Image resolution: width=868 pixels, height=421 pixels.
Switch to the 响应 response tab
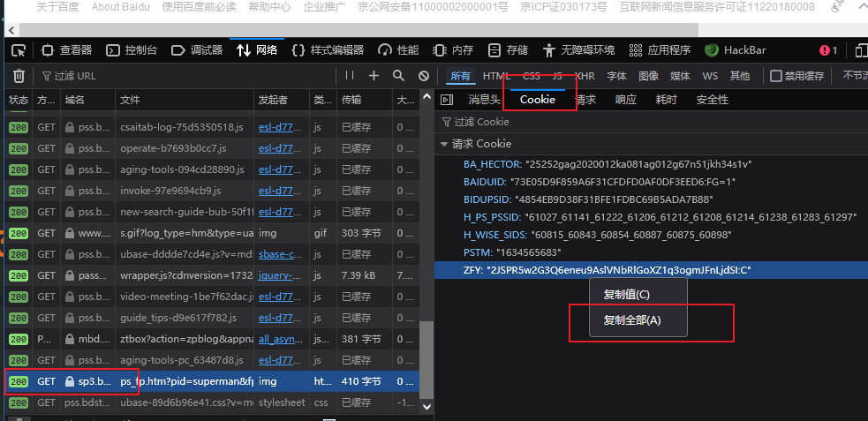click(625, 100)
